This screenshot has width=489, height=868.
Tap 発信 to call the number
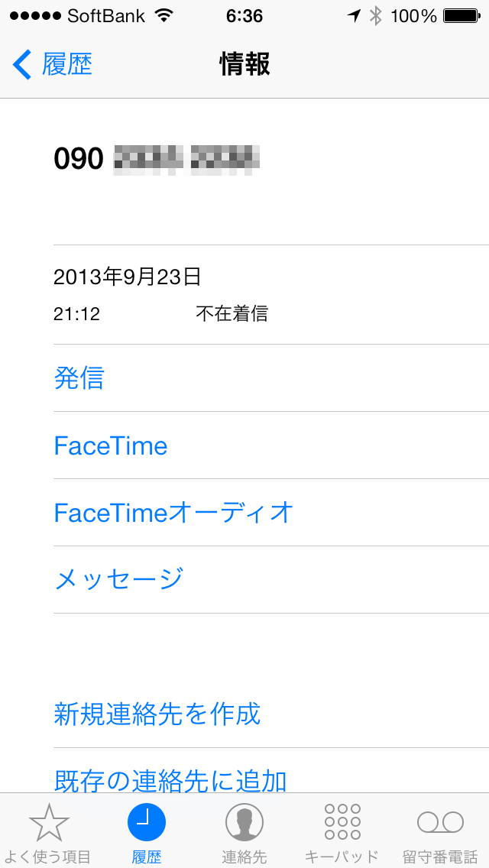(x=79, y=378)
